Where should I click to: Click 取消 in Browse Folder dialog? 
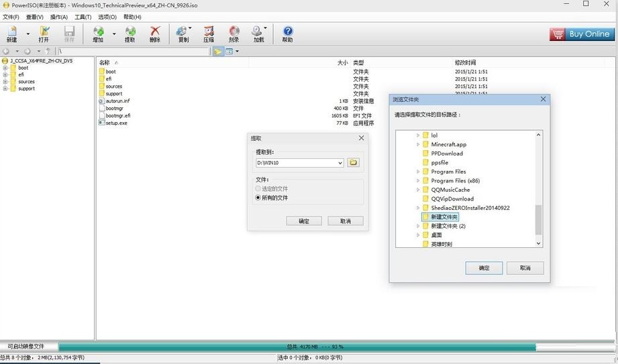point(525,268)
